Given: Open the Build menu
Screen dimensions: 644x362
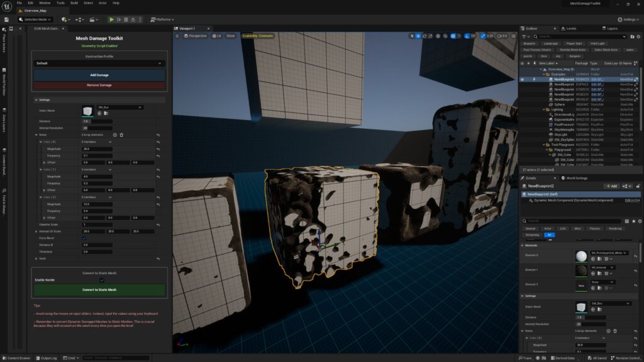Looking at the screenshot, I should [x=74, y=3].
